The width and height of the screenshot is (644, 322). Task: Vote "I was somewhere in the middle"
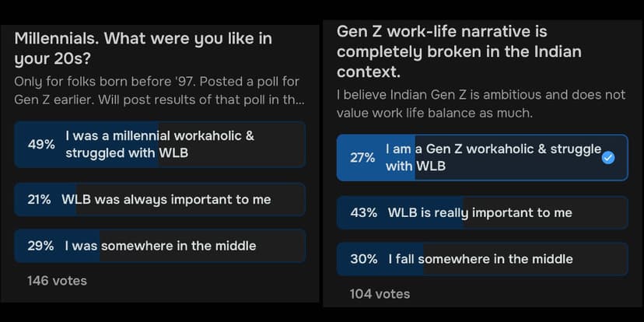159,246
